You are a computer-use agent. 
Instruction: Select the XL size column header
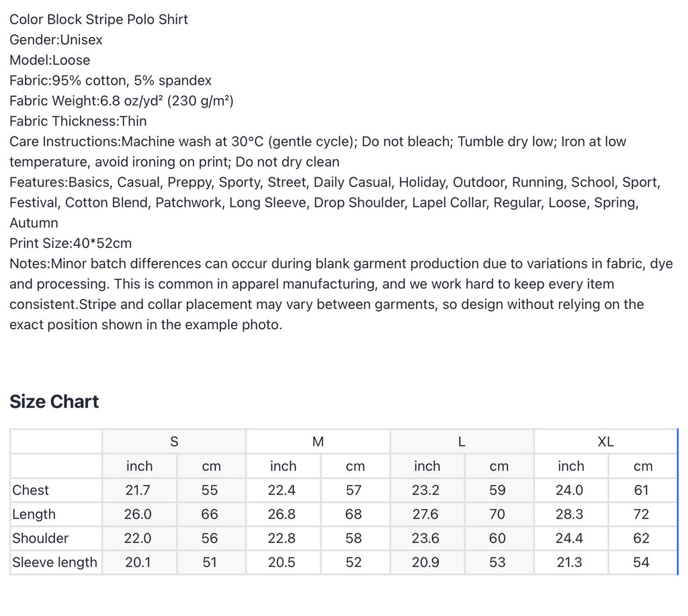[x=605, y=441]
